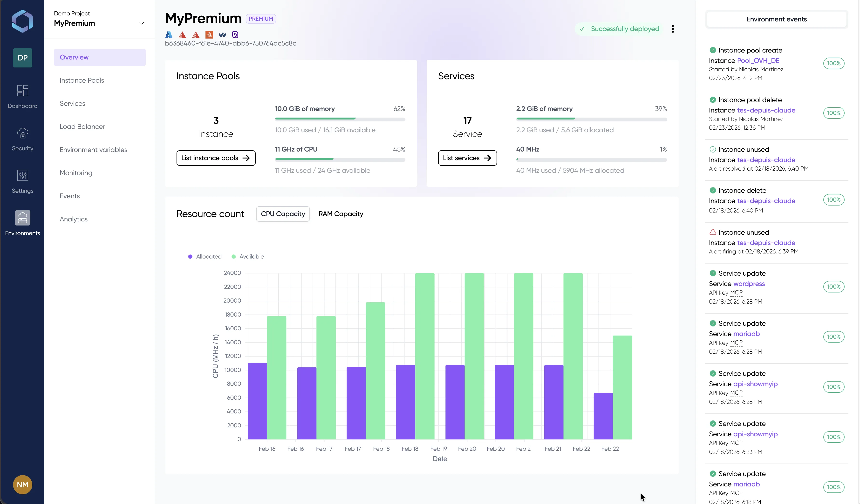Click the List instance pools button
The width and height of the screenshot is (860, 504).
click(x=216, y=158)
